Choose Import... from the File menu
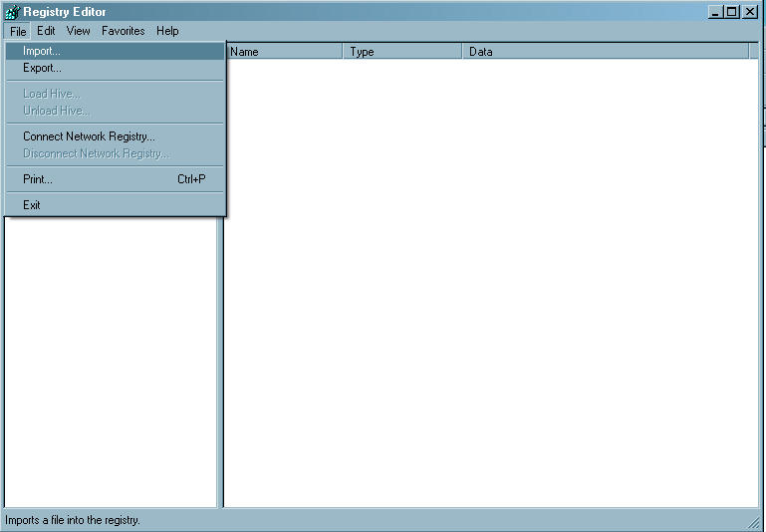The image size is (766, 532). (116, 51)
